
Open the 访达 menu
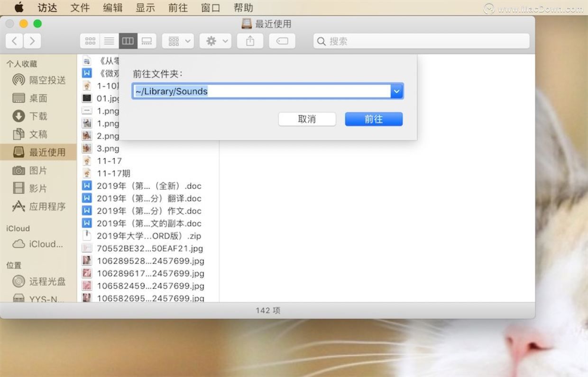pyautogui.click(x=47, y=8)
